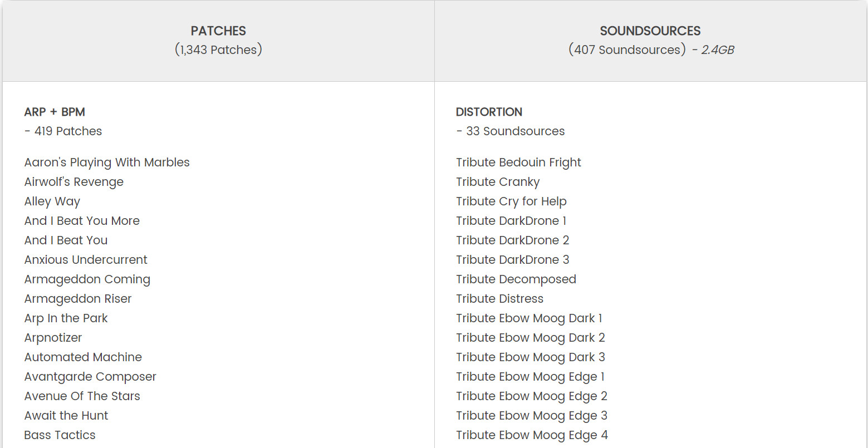The height and width of the screenshot is (448, 868).
Task: Click Tribute Bedouin Fright soundsource
Action: [x=518, y=163]
